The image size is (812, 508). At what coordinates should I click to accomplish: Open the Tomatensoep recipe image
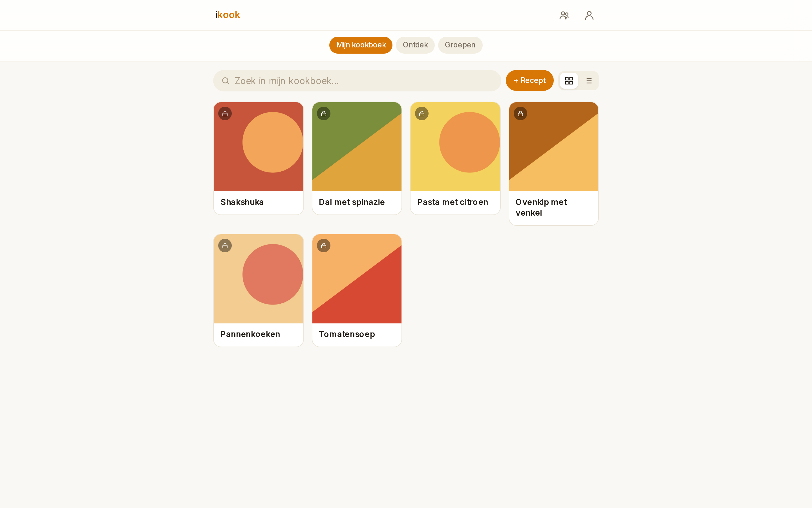(357, 279)
